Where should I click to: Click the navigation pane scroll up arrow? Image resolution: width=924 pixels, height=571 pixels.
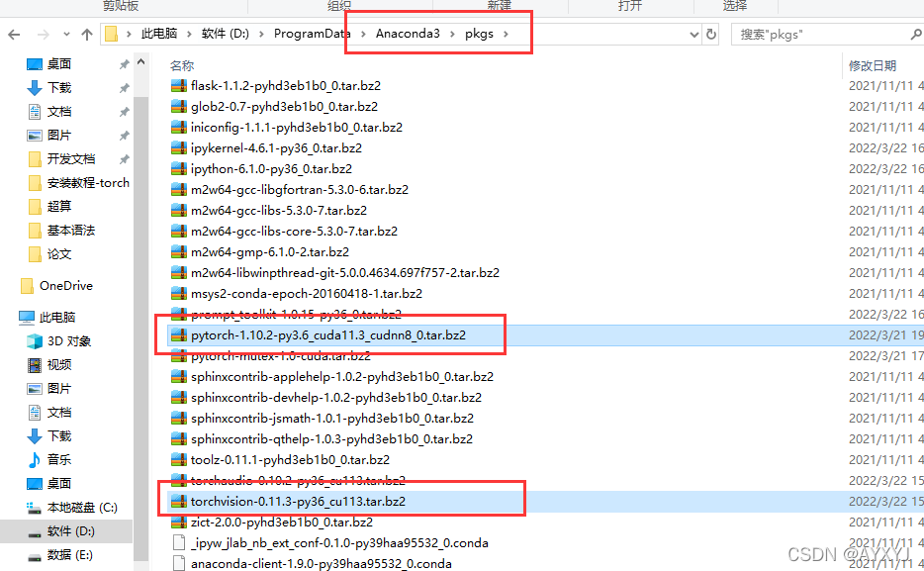click(140, 61)
